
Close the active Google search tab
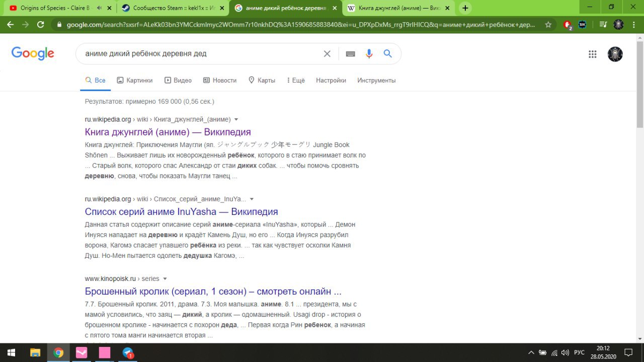coord(335,8)
